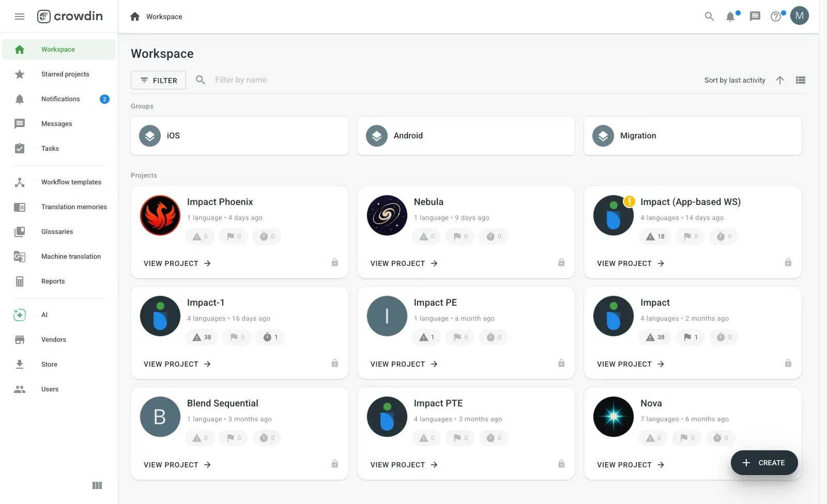Click the CREATE button
This screenshot has height=504, width=827.
point(764,463)
